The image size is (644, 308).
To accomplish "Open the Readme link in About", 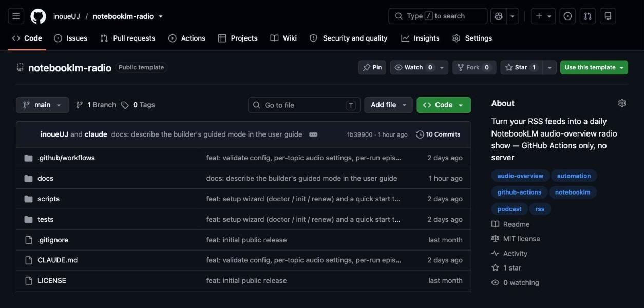I will pos(510,224).
